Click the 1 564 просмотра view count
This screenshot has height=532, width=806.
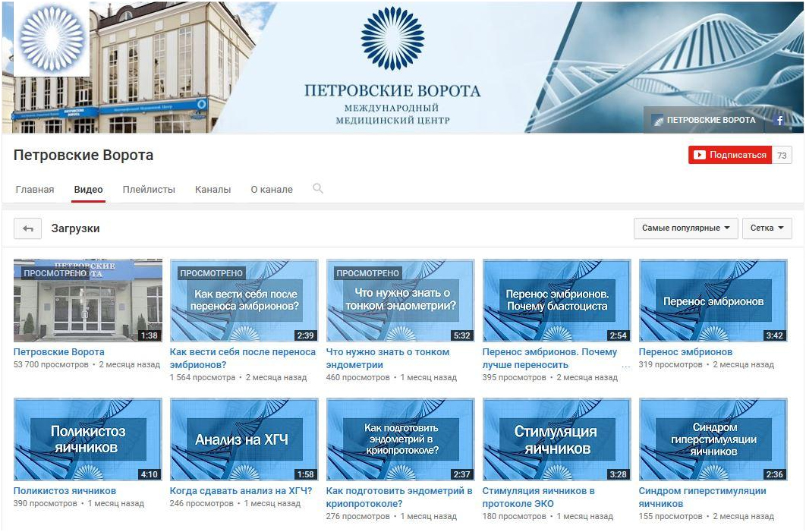[x=203, y=377]
